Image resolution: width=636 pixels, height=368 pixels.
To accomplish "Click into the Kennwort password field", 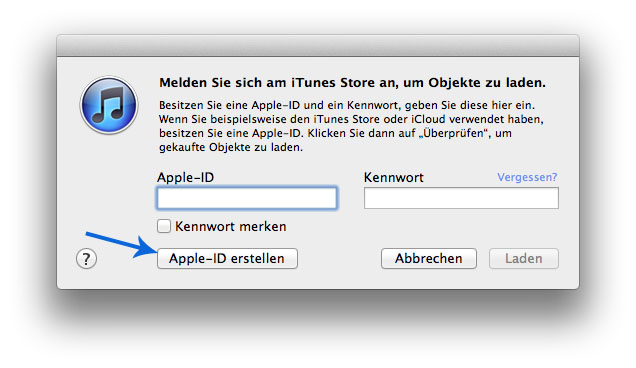I will [x=461, y=198].
